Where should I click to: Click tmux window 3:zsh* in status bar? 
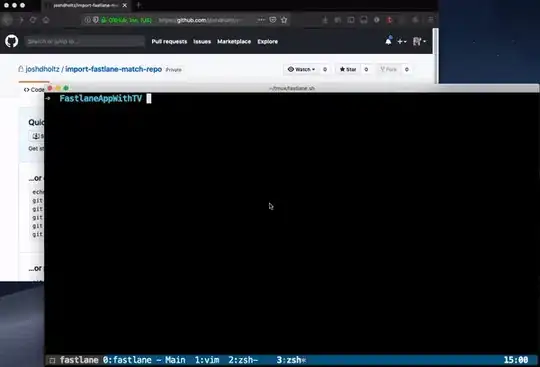point(291,360)
